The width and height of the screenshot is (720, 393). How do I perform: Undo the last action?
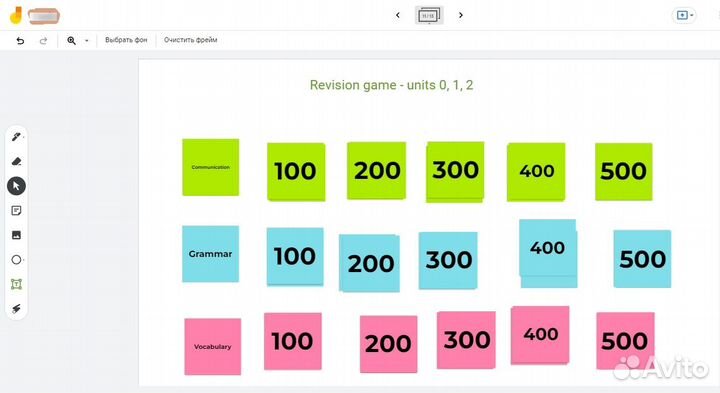[20, 41]
